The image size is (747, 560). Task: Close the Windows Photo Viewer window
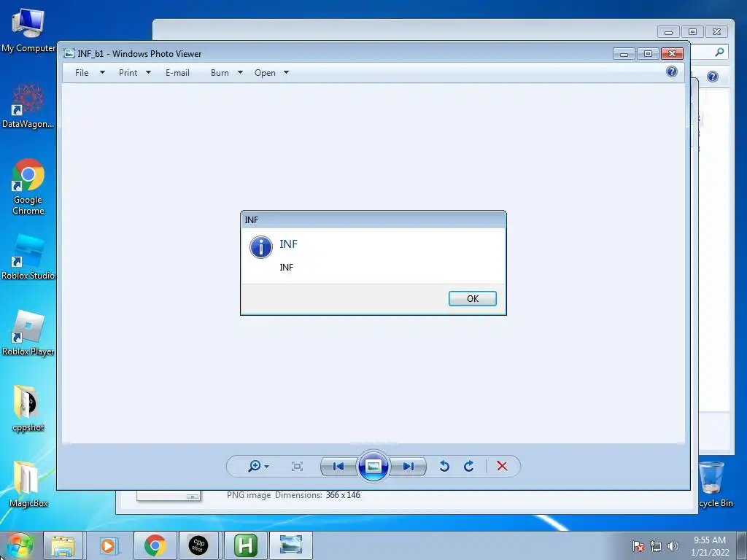(672, 53)
